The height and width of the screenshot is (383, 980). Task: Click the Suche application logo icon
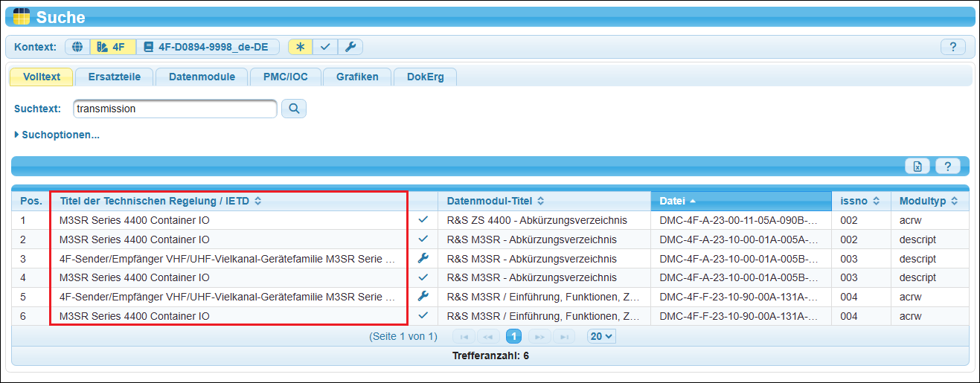pyautogui.click(x=22, y=16)
